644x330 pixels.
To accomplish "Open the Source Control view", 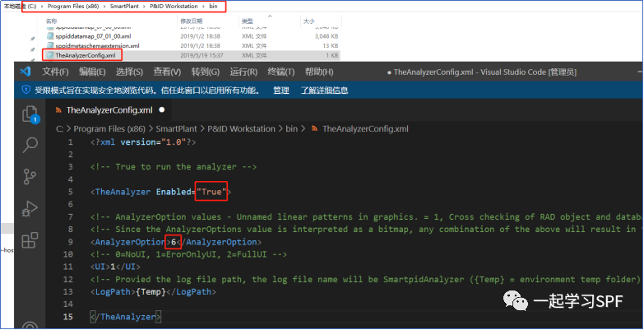I will point(30,177).
